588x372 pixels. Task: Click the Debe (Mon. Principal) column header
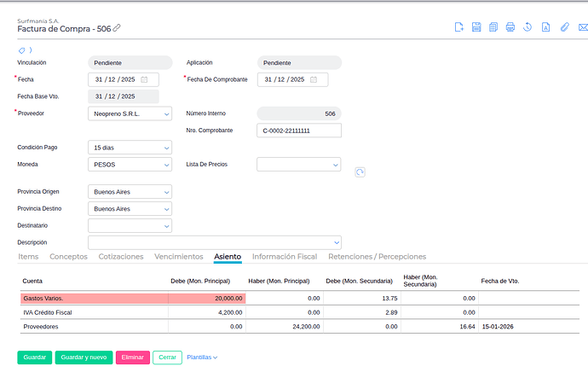pyautogui.click(x=200, y=282)
